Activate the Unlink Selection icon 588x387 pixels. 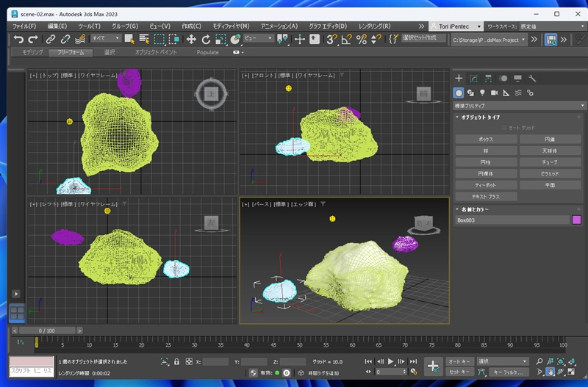point(65,39)
